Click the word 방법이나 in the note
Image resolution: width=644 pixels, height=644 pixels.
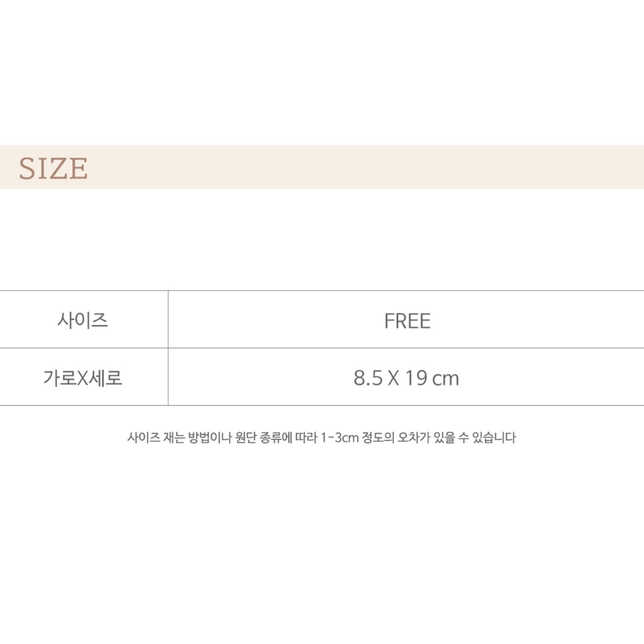[209, 438]
